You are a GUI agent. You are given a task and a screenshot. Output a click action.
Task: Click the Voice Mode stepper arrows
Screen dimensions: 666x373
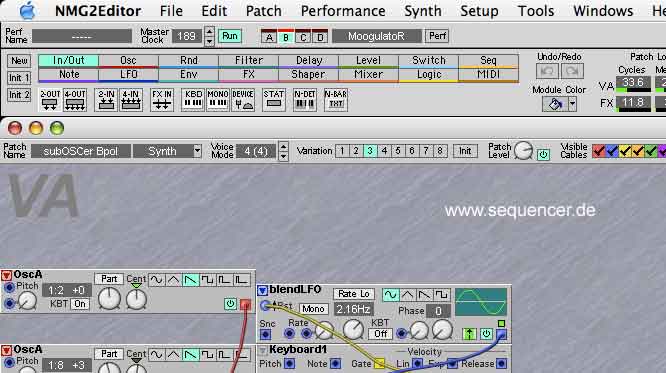click(283, 151)
